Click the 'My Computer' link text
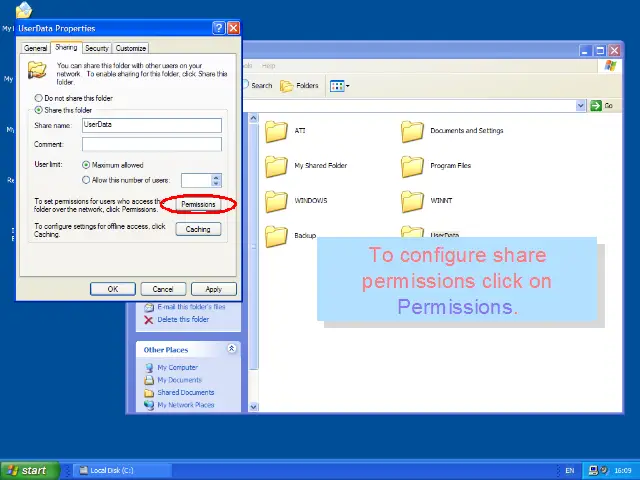Image resolution: width=640 pixels, height=480 pixels. tap(178, 367)
